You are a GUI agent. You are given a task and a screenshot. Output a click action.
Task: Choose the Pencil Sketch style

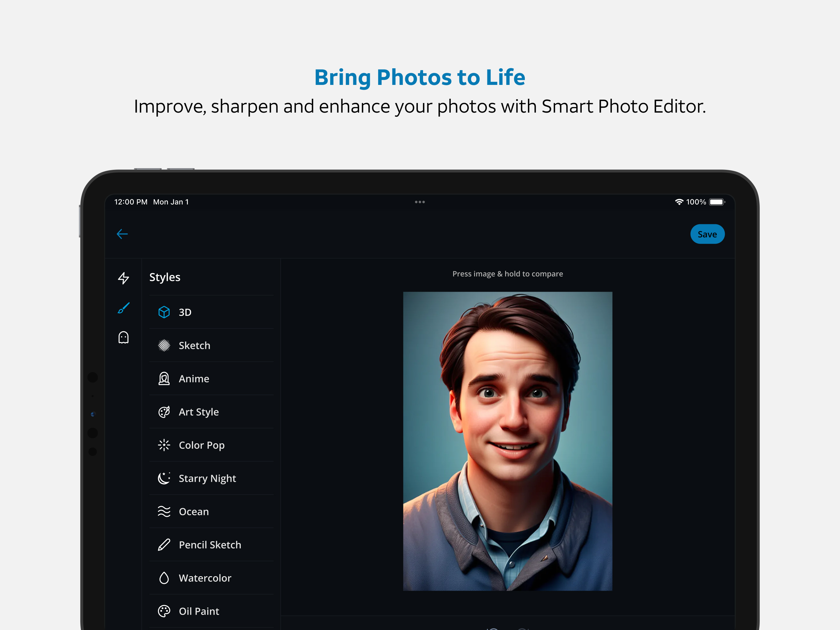(210, 544)
